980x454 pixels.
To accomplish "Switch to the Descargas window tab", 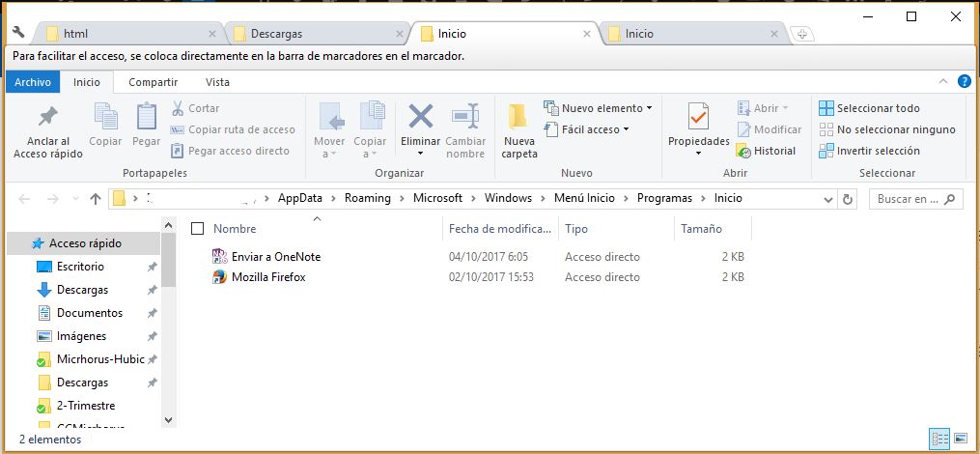I will [x=277, y=34].
